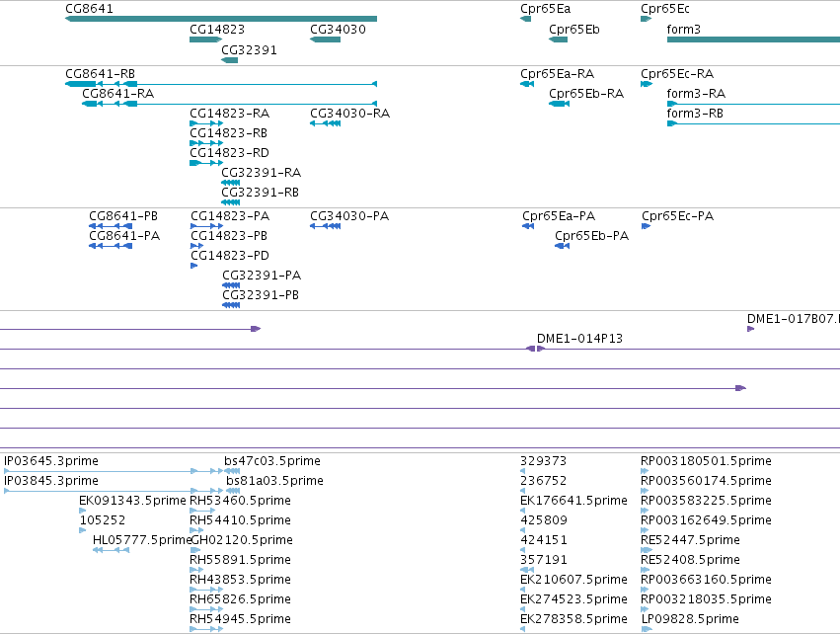The width and height of the screenshot is (840, 634).
Task: Open the RH53460.5prime EST entry
Action: [240, 501]
